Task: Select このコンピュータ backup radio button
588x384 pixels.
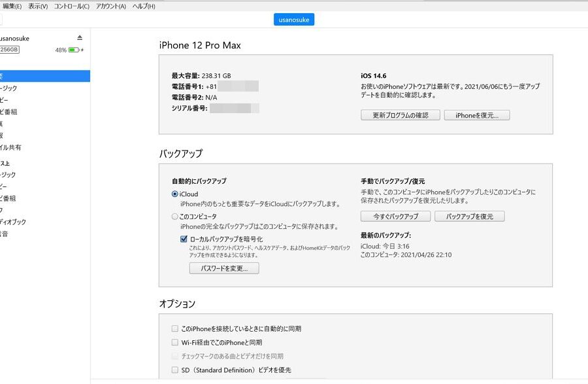Action: pos(174,217)
